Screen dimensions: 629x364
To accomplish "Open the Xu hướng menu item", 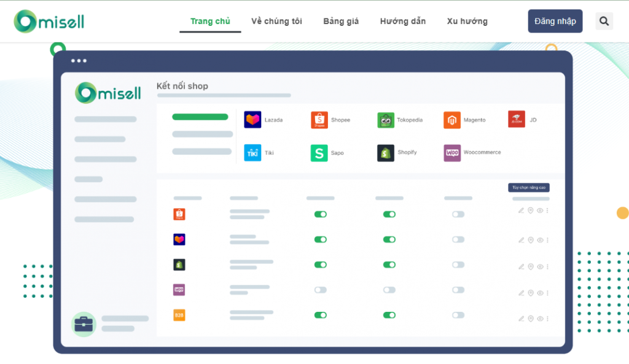I will coord(467,21).
